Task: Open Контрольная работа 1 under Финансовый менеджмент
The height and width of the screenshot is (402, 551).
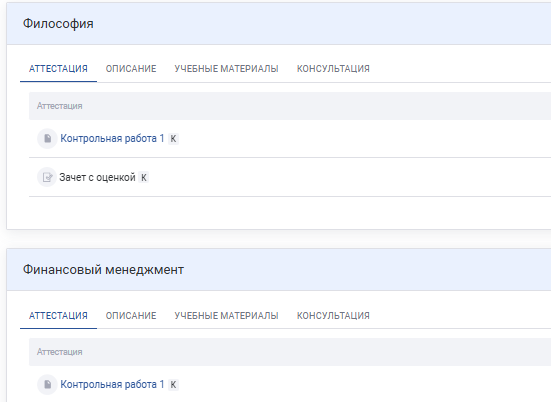Action: coord(112,384)
